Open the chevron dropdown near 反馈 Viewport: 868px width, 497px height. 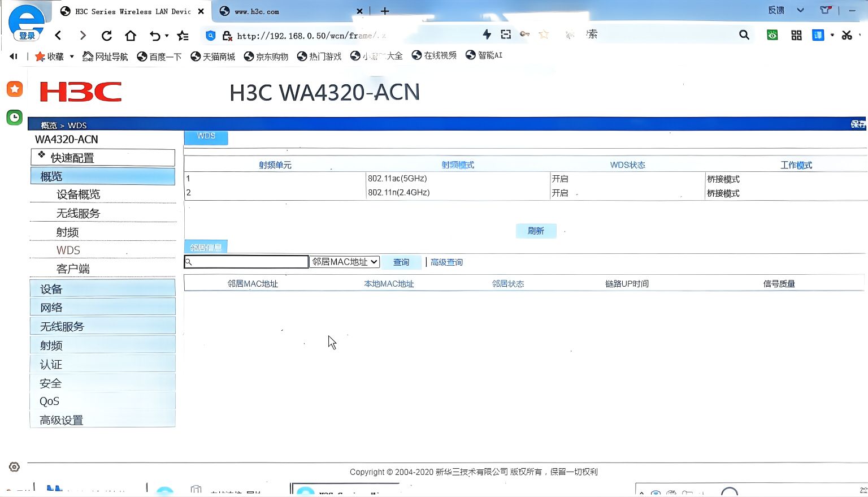[800, 10]
